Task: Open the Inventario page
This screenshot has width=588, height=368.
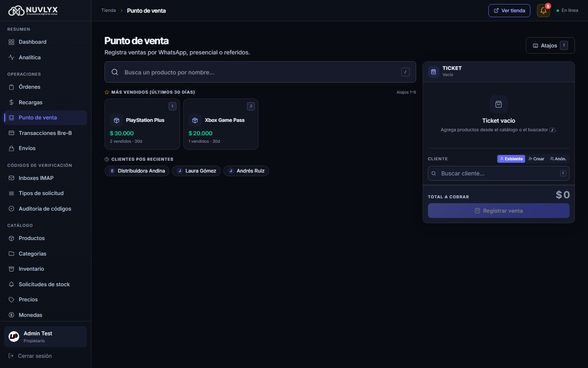Action: (x=45, y=269)
